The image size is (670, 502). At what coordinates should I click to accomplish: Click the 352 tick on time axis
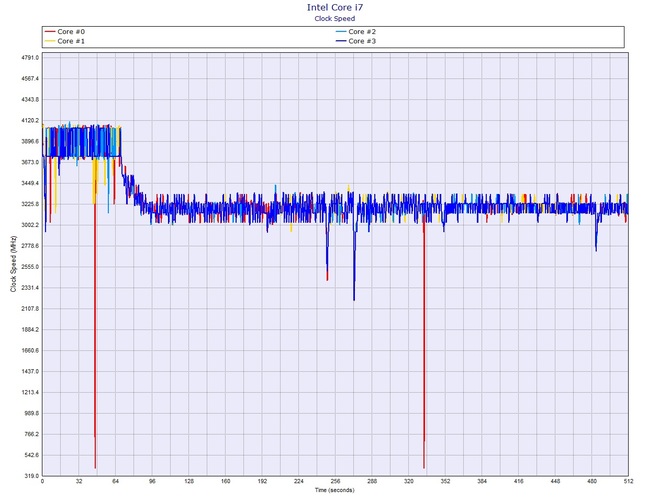coord(445,481)
